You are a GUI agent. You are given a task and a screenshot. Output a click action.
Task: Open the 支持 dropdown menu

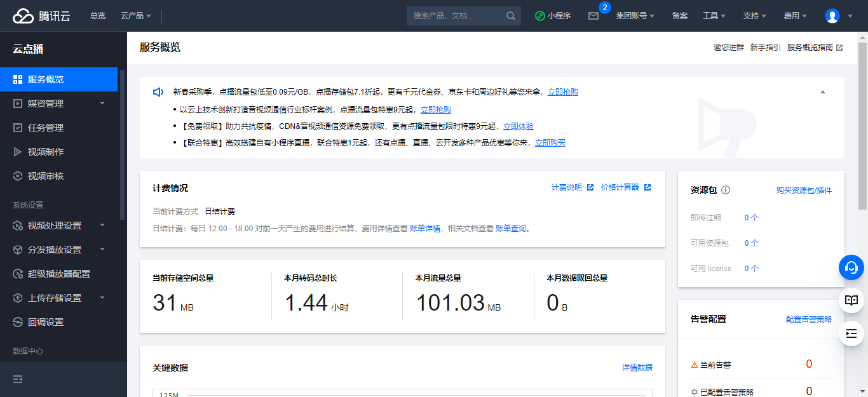click(x=755, y=16)
